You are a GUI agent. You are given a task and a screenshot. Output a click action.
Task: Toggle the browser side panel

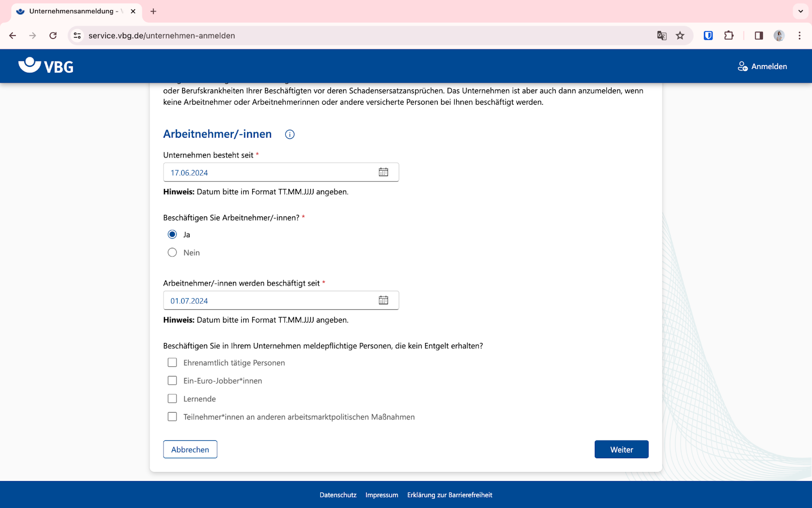[759, 36]
